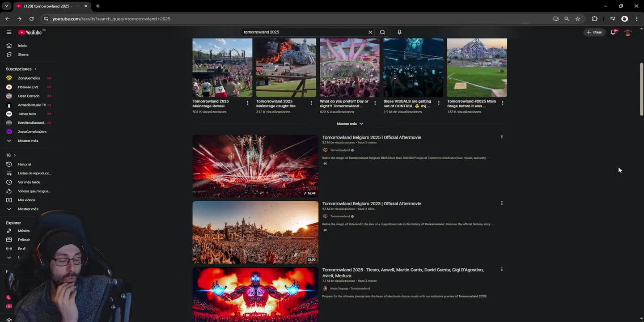Open the browser zoom magnifier icon
The width and height of the screenshot is (644, 322).
[x=567, y=19]
